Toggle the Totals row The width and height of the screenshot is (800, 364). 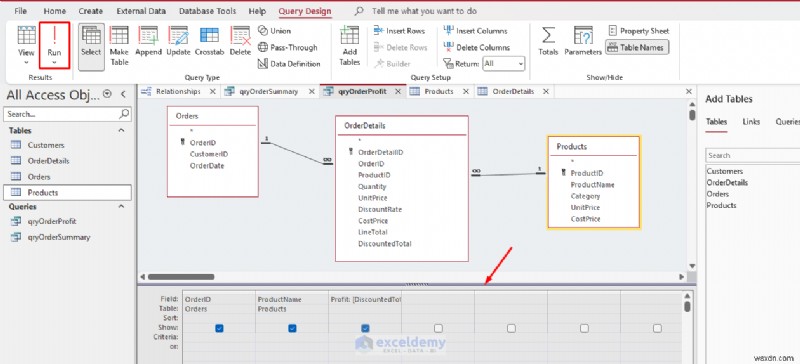[548, 41]
